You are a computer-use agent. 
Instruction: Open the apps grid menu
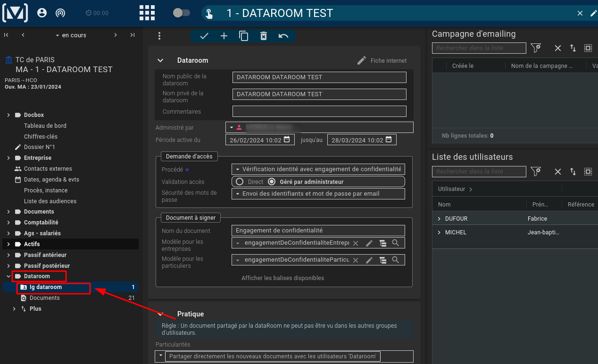(x=147, y=13)
